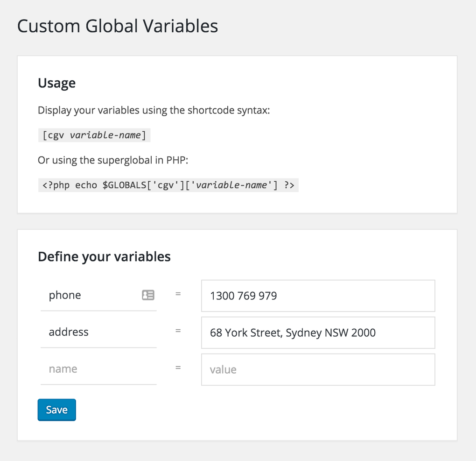Click the Define your variables heading
Viewport: 476px width, 461px height.
104,256
